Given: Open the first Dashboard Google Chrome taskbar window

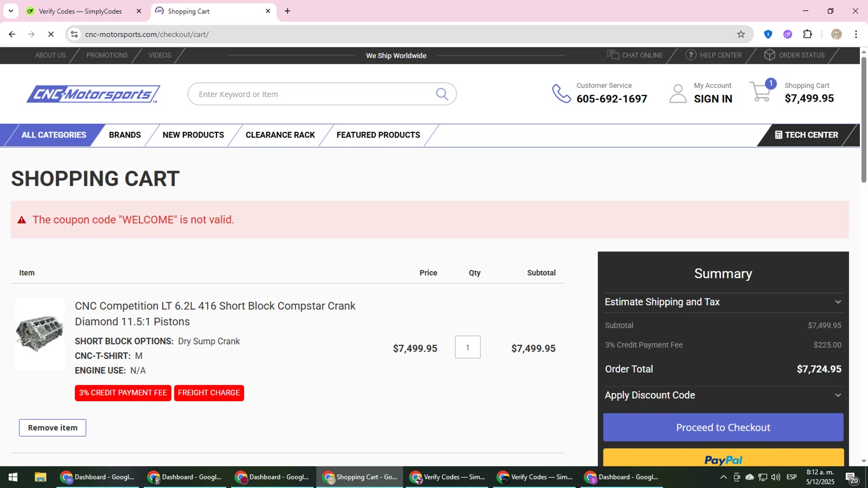Looking at the screenshot, I should coord(98,477).
